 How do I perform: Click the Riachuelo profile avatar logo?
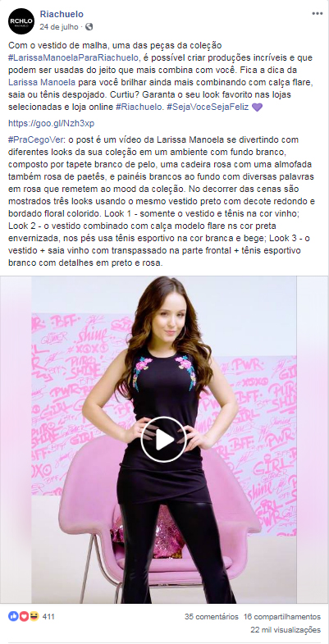coord(21,21)
